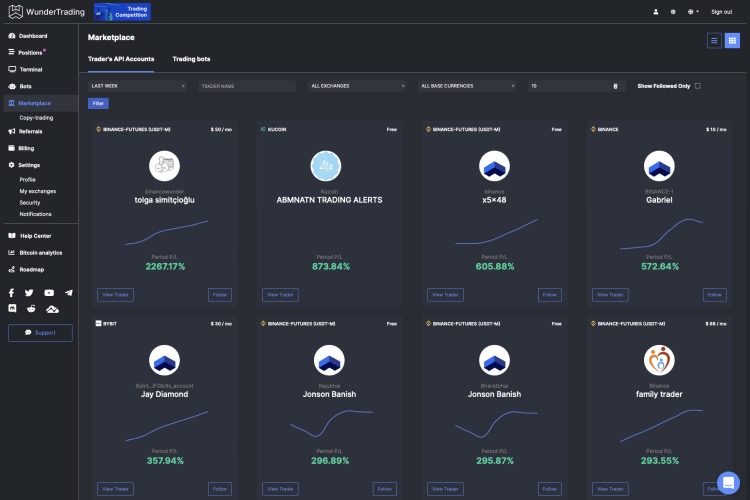Select Trader's API Accounts tab
The image size is (750, 500).
121,59
